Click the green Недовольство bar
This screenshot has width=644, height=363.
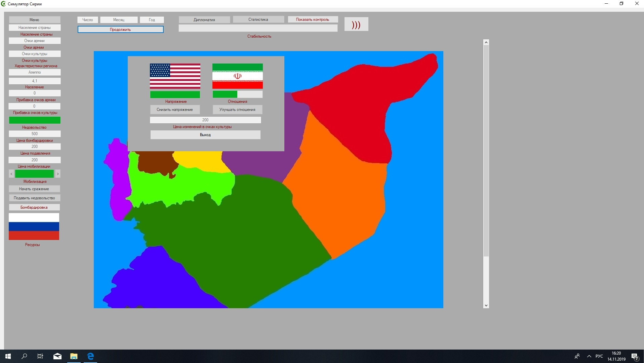pos(35,120)
